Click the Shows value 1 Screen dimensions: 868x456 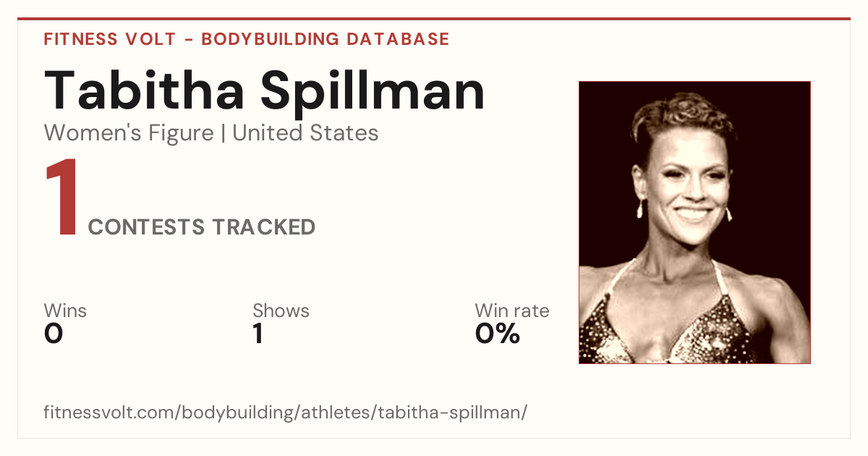(258, 334)
